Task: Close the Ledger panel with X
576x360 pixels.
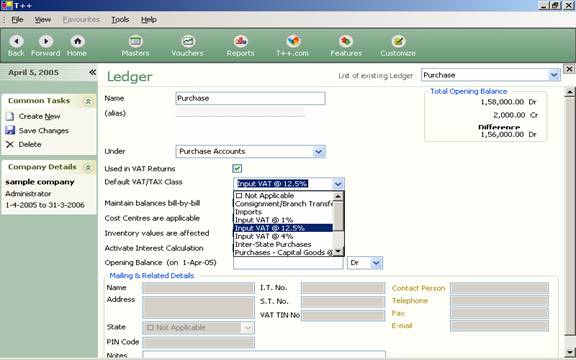Action: point(569,69)
